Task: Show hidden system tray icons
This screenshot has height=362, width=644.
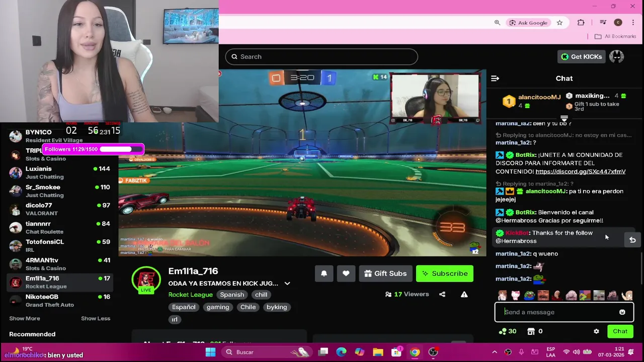Action: click(494, 352)
